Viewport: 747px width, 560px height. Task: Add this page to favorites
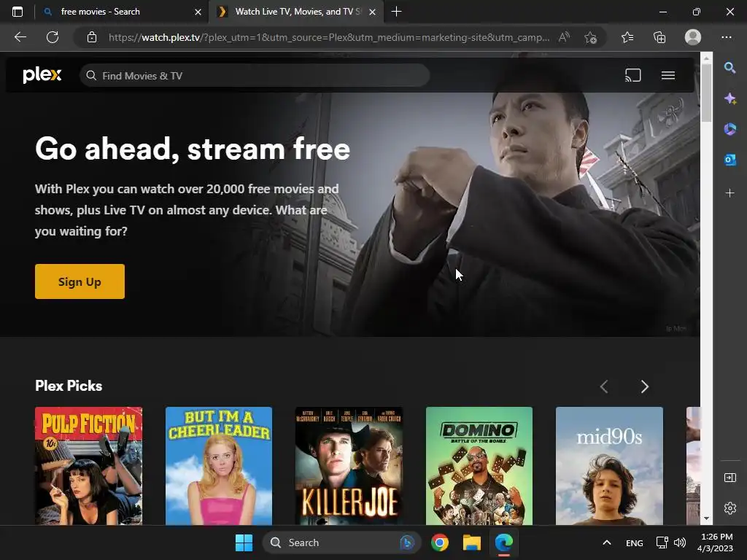(591, 37)
